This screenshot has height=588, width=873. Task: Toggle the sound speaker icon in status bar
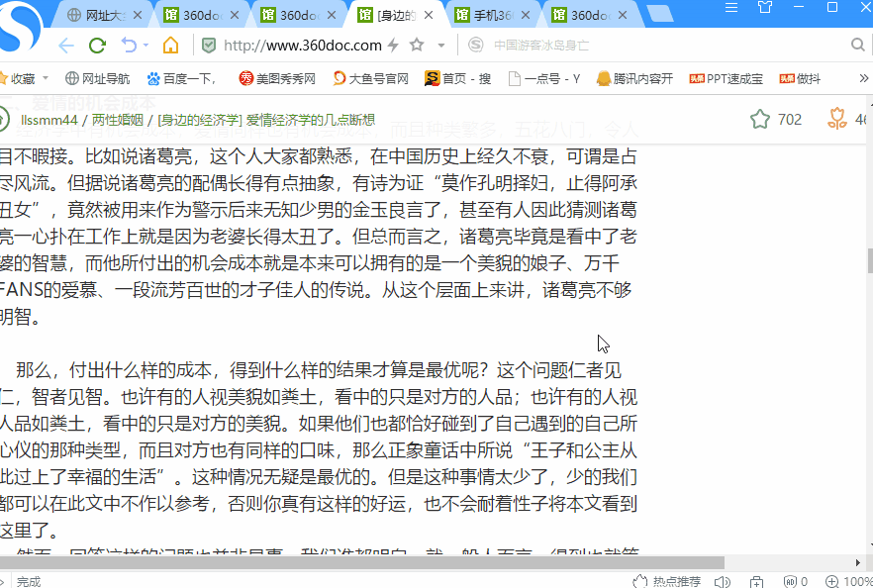[x=723, y=582]
